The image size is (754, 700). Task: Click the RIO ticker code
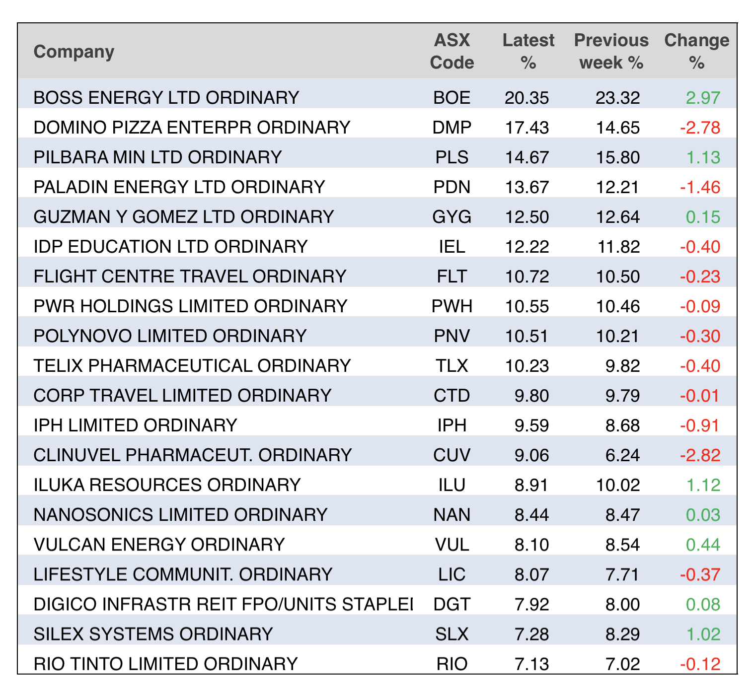coord(452,664)
